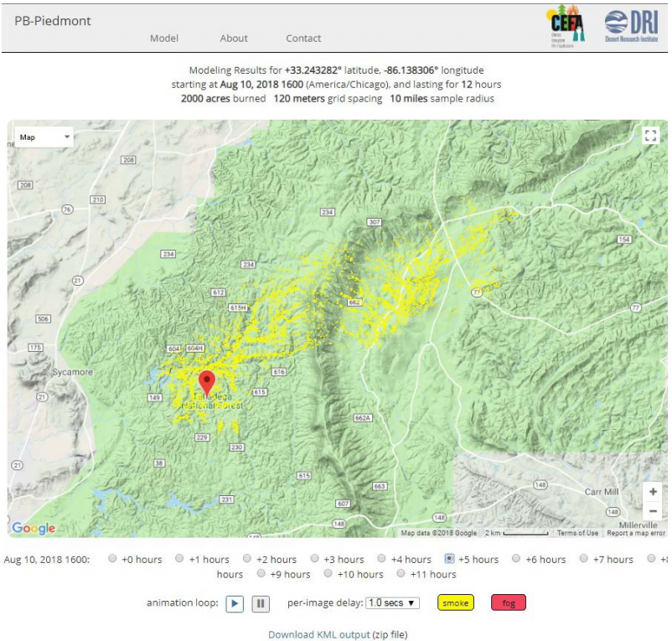Click the Google logo on map
This screenshot has width=672, height=641.
tap(34, 528)
